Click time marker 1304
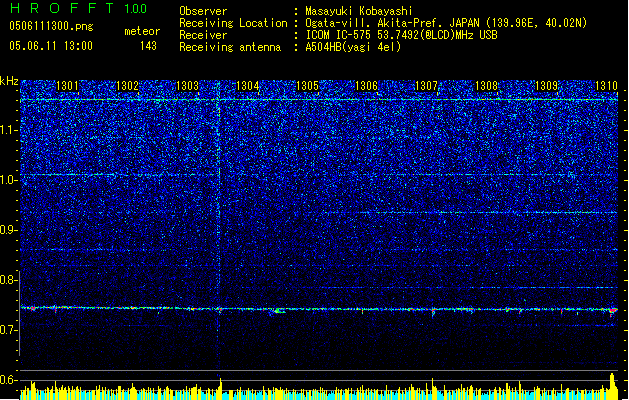Image resolution: width=629 pixels, height=400 pixels. pyautogui.click(x=248, y=86)
